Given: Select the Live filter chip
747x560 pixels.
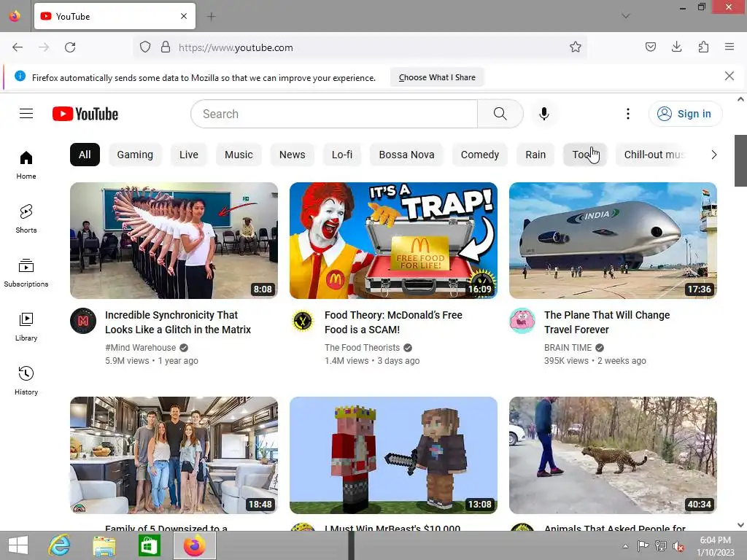Looking at the screenshot, I should pyautogui.click(x=189, y=155).
